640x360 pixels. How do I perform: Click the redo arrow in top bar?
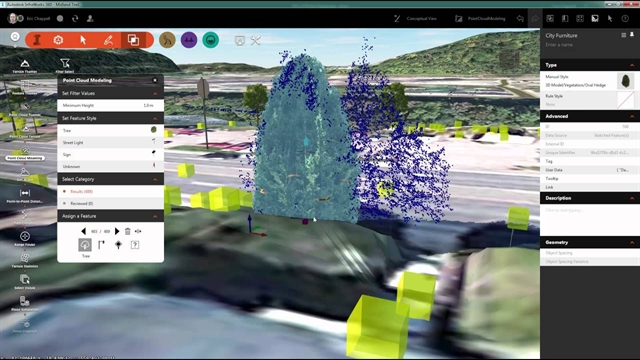tap(535, 18)
